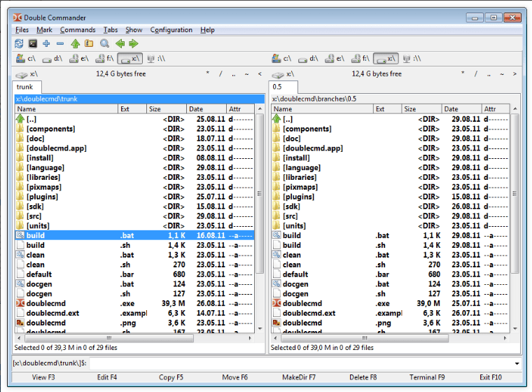Click left panel vertical scrollbar thumb
532x392 pixels.
click(x=260, y=193)
